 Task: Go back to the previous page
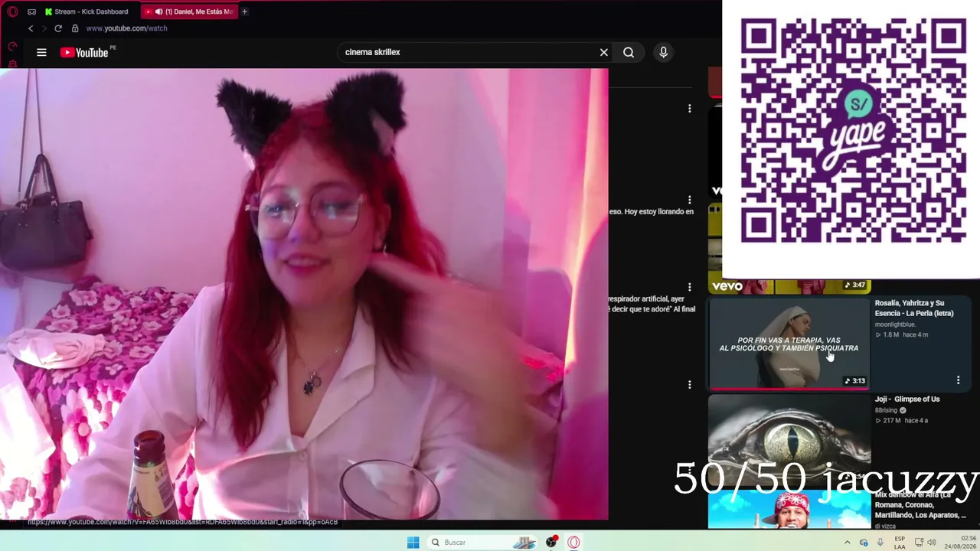click(31, 28)
